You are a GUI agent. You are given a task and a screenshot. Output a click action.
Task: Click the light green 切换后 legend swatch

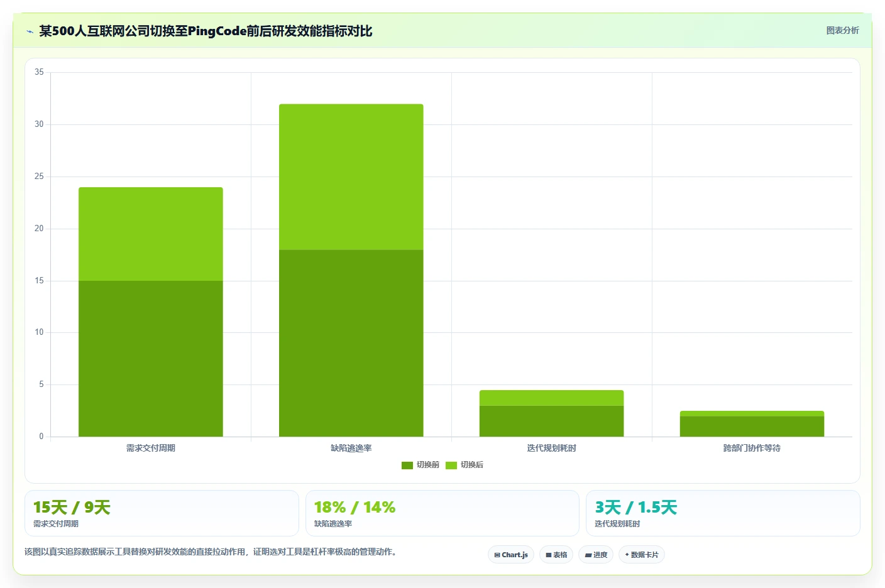451,465
